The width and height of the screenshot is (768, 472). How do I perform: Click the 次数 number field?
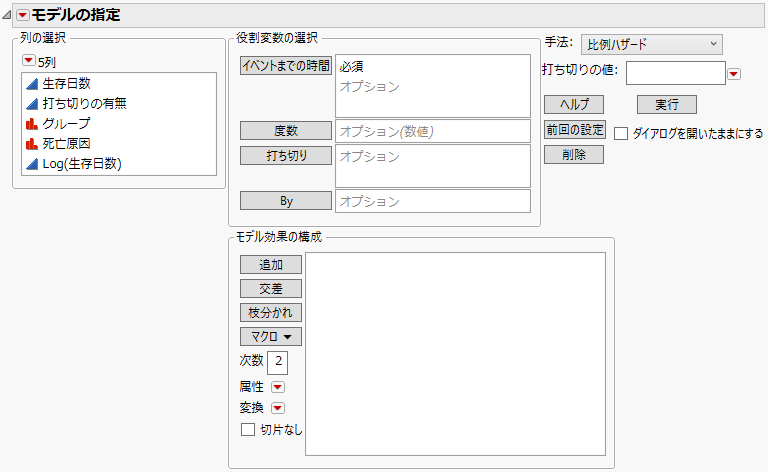coord(278,362)
